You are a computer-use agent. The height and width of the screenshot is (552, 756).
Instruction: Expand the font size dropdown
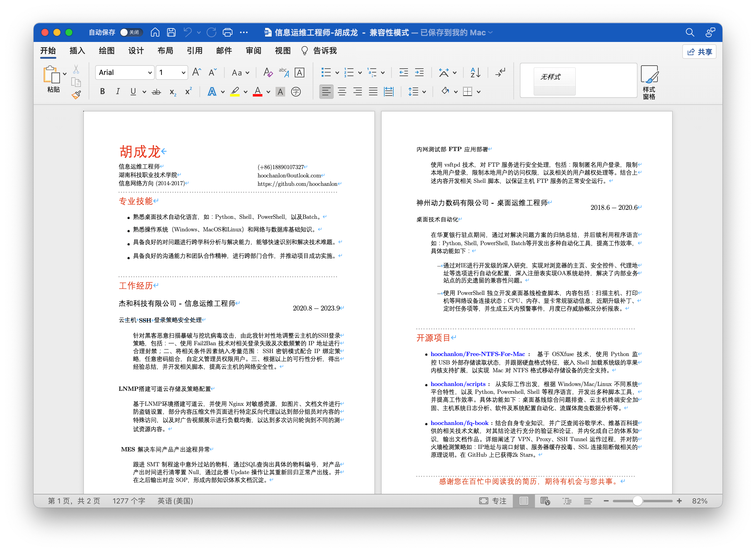coord(183,73)
